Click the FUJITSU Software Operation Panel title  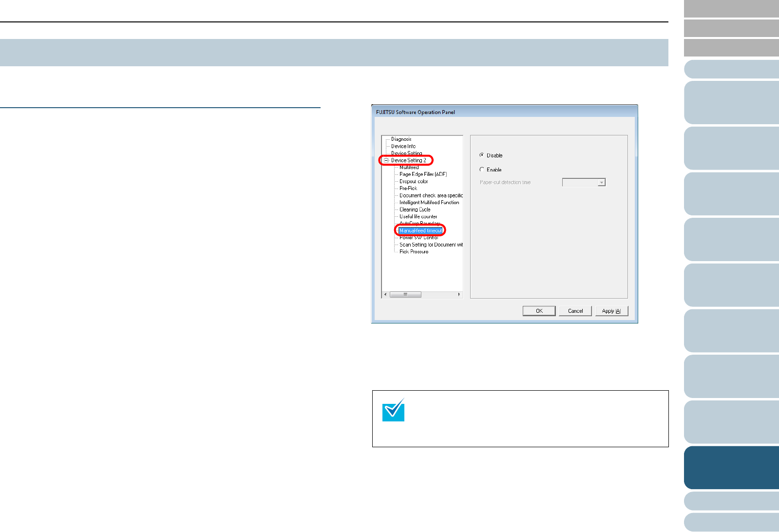pyautogui.click(x=415, y=112)
